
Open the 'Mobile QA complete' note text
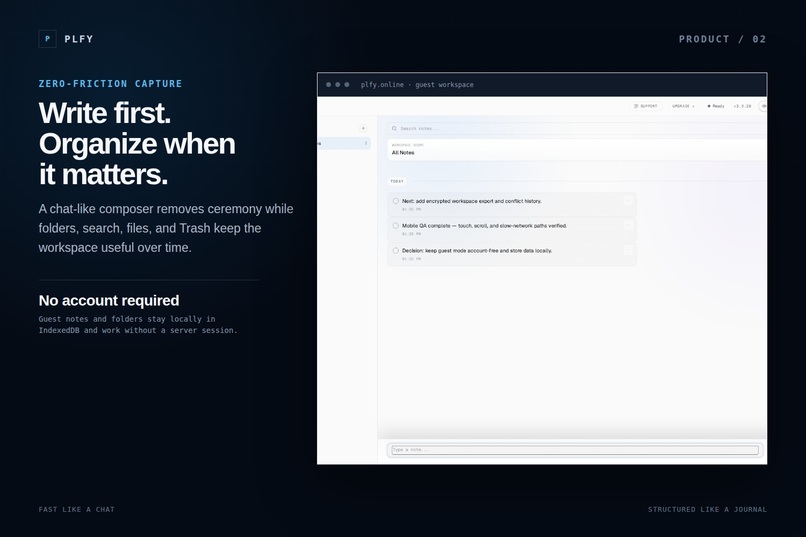484,226
